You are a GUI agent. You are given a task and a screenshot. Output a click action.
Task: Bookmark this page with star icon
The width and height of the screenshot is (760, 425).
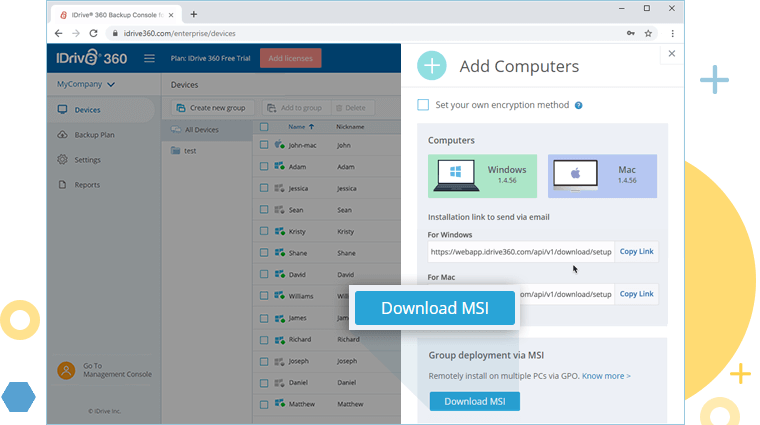[648, 33]
